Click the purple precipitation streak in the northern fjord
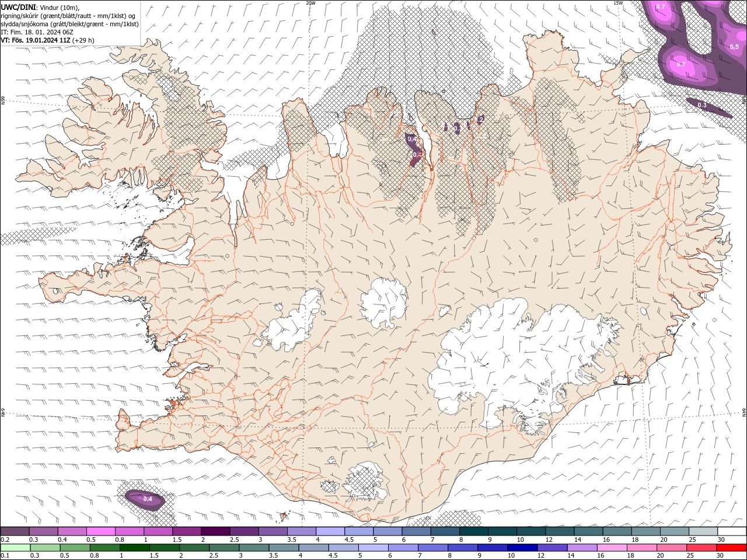Image resolution: width=747 pixels, height=560 pixels. [x=413, y=149]
